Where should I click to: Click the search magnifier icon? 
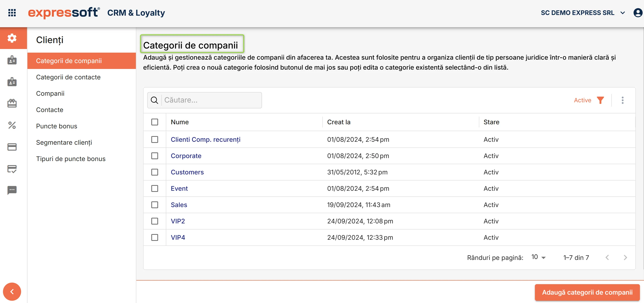154,100
